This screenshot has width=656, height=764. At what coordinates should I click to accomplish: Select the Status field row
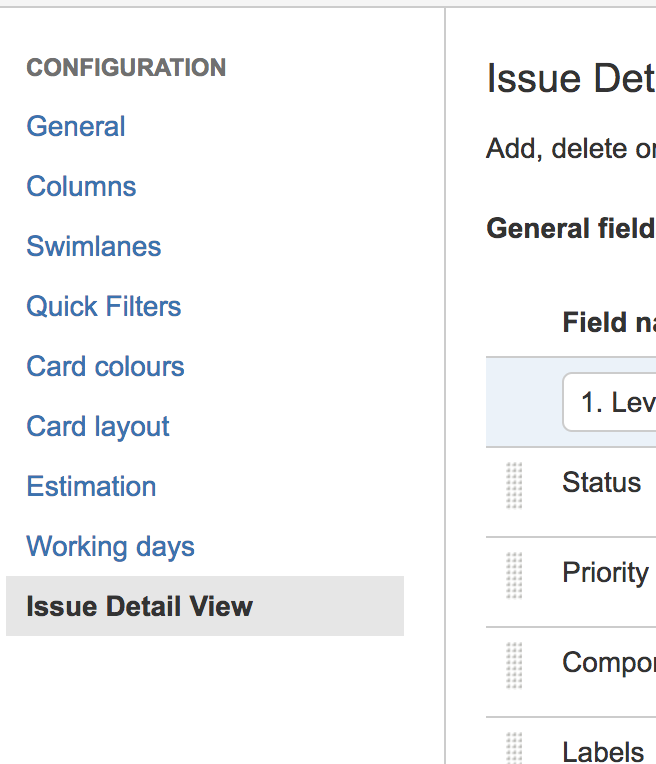pos(571,492)
